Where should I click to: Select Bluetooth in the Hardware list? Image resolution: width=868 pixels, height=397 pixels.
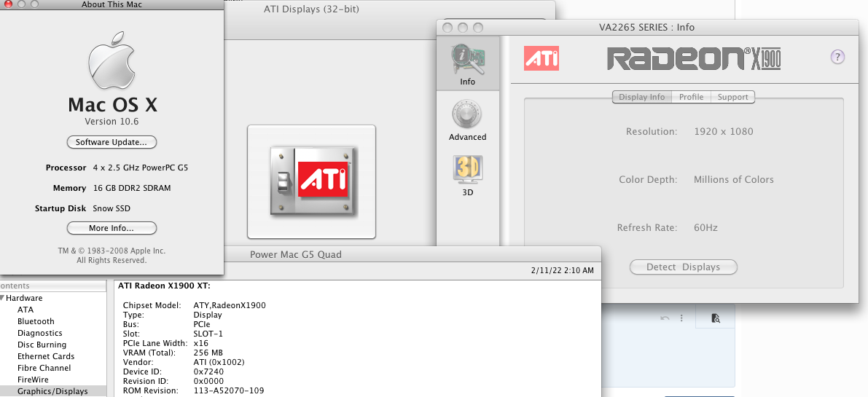[x=36, y=321]
